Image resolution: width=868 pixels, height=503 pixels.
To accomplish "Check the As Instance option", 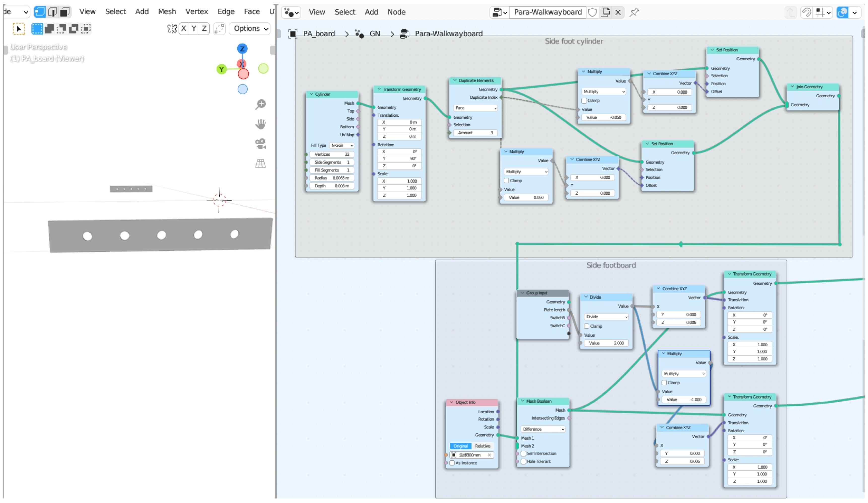I will 452,463.
